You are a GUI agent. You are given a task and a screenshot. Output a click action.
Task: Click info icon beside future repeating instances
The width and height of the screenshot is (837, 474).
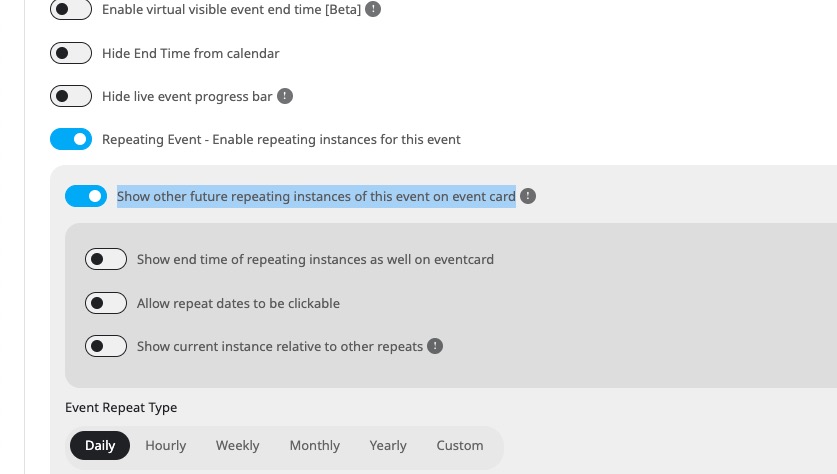528,196
